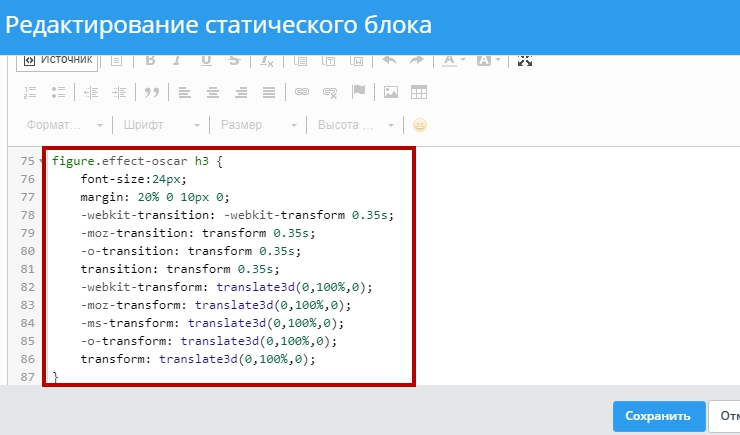Screen dimensions: 740x435
Task: Open the Шрифт font dropdown
Action: click(160, 125)
